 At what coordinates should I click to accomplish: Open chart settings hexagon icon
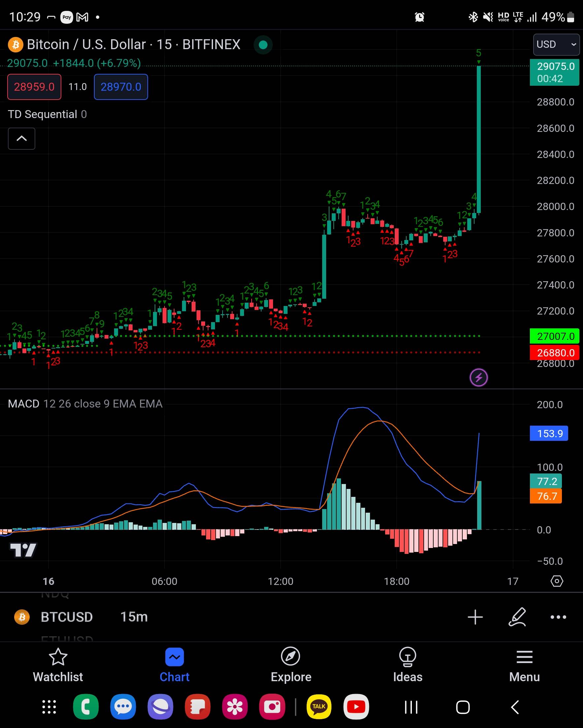556,581
